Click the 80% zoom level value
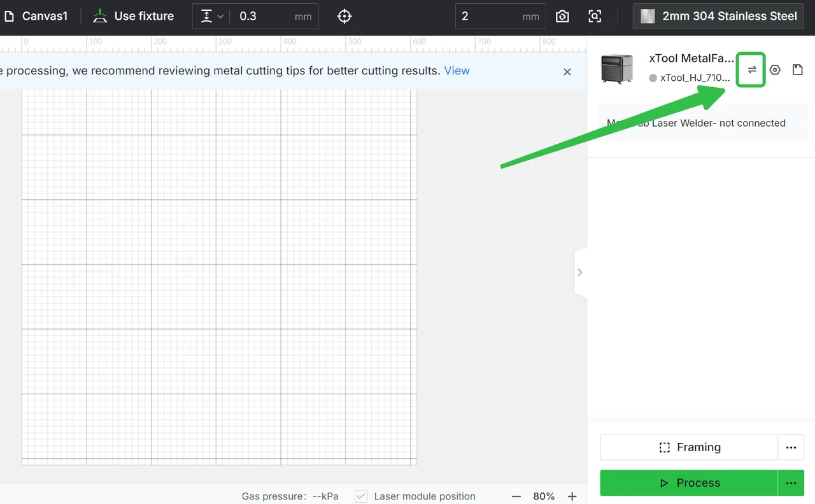This screenshot has width=815, height=504. coord(544,496)
